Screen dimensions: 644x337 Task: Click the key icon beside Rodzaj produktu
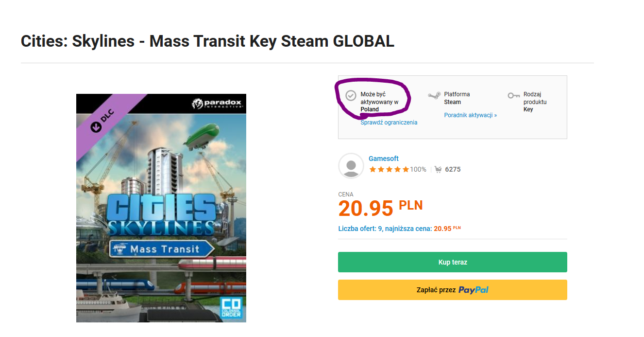[514, 95]
